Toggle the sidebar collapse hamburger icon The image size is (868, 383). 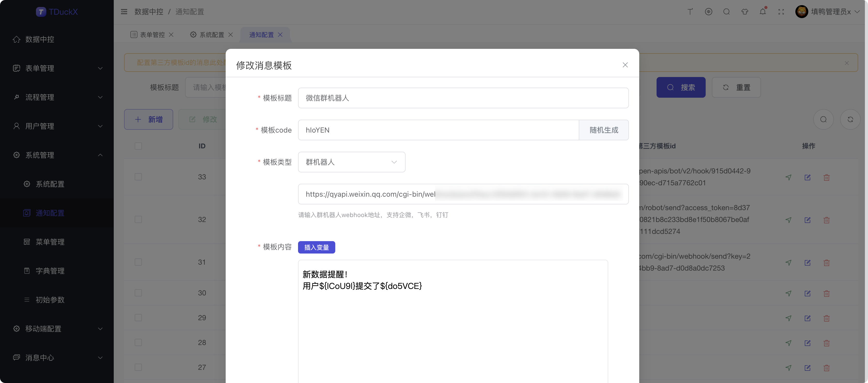(x=124, y=12)
